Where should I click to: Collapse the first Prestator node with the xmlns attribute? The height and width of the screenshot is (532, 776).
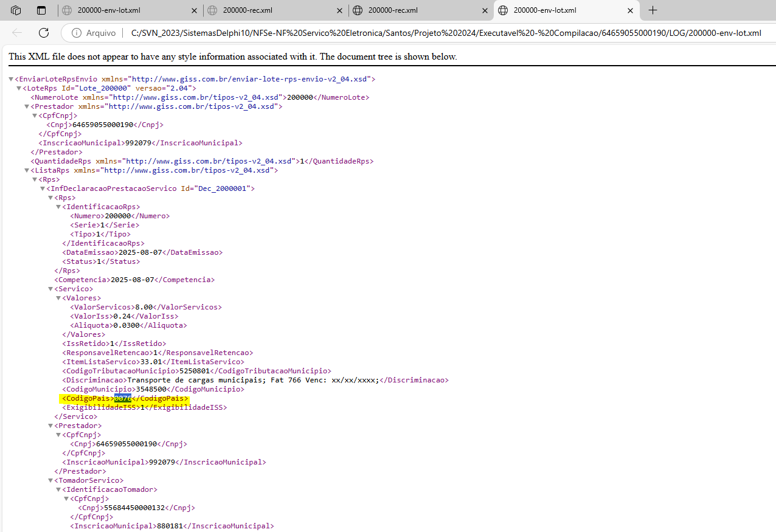(27, 106)
